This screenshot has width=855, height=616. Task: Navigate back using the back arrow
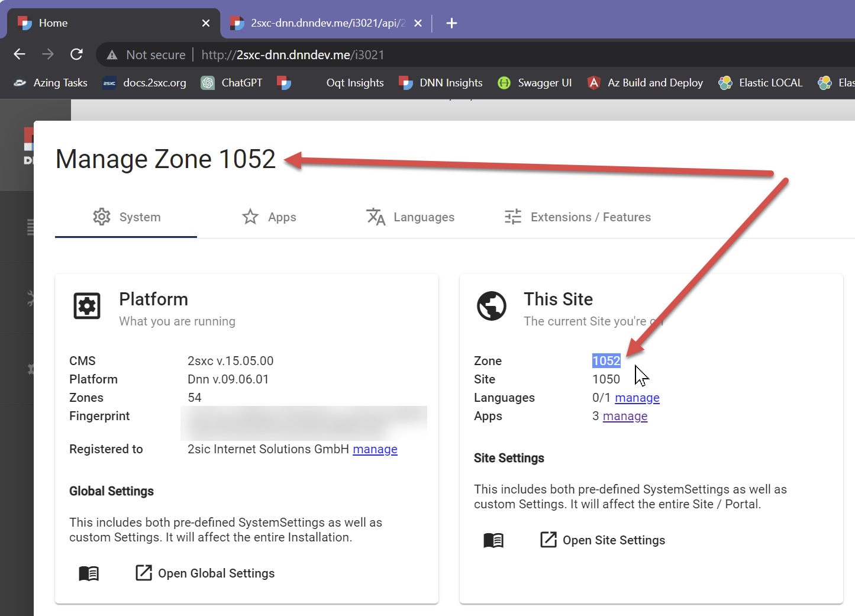pos(19,54)
